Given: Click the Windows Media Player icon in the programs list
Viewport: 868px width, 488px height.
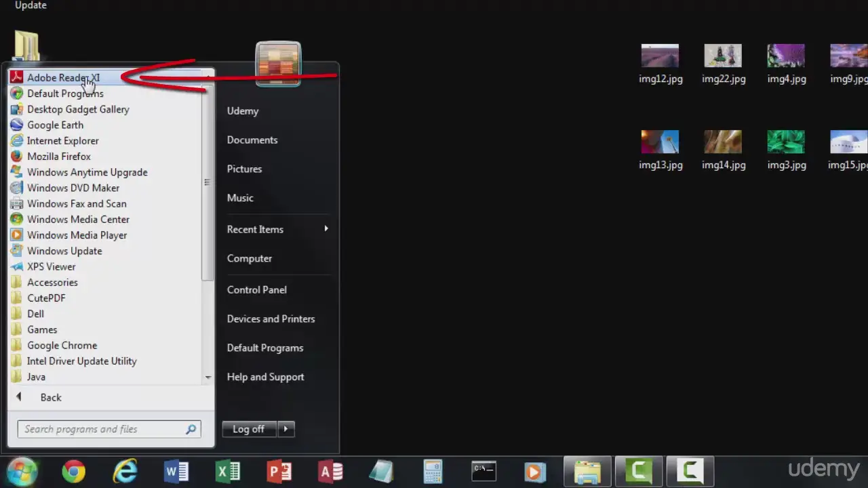Looking at the screenshot, I should point(17,235).
